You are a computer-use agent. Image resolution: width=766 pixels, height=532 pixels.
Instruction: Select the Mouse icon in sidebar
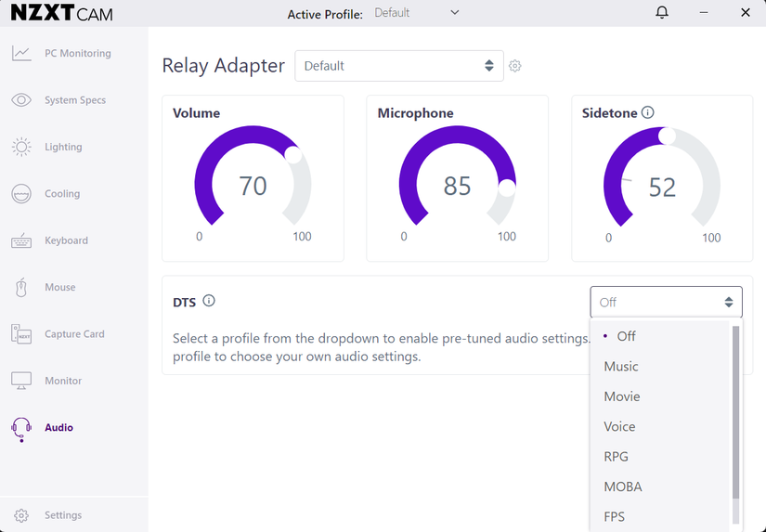pos(21,288)
